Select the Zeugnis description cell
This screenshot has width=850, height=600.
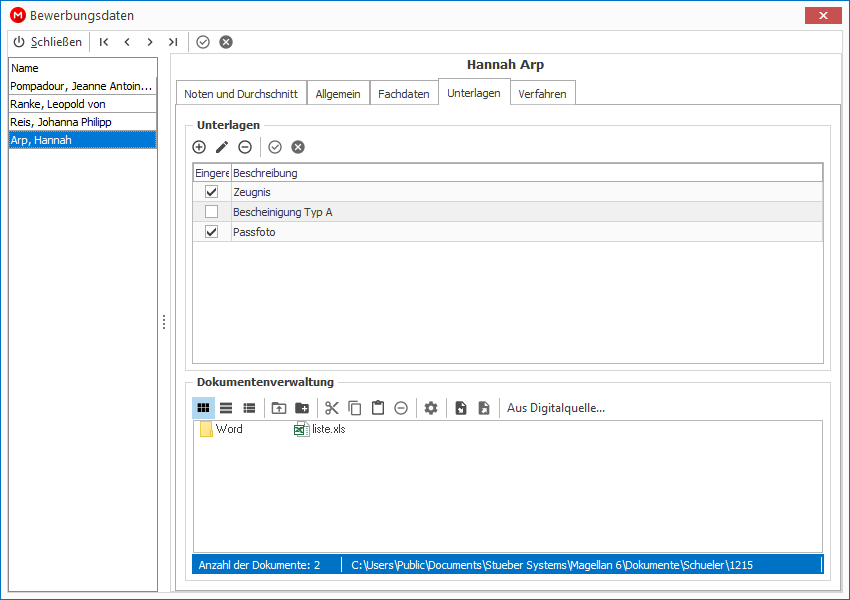point(527,192)
